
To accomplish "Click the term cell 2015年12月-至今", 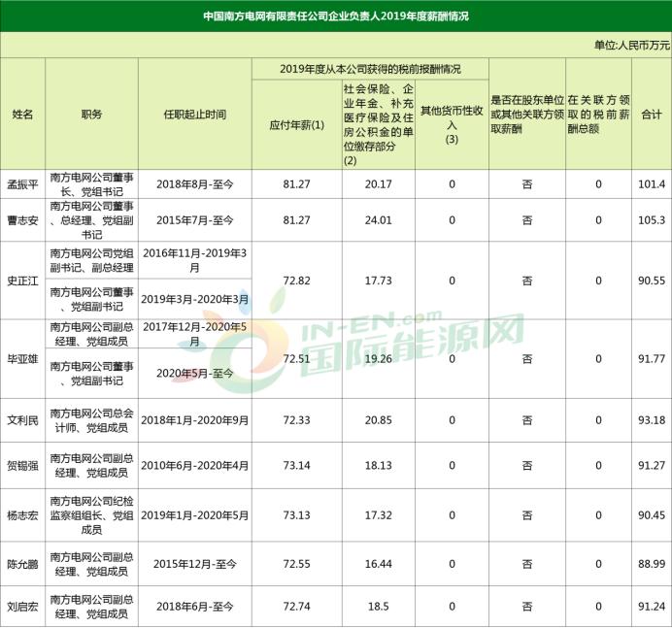I will pyautogui.click(x=195, y=564).
